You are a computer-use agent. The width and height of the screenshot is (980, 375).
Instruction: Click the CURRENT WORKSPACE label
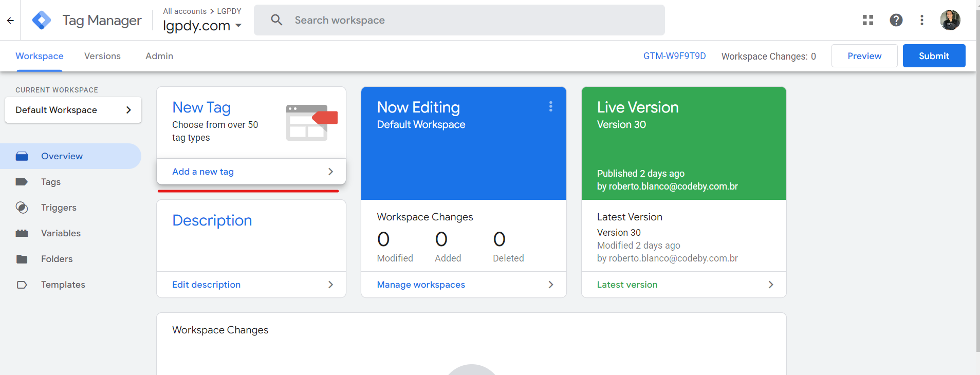pos(57,90)
